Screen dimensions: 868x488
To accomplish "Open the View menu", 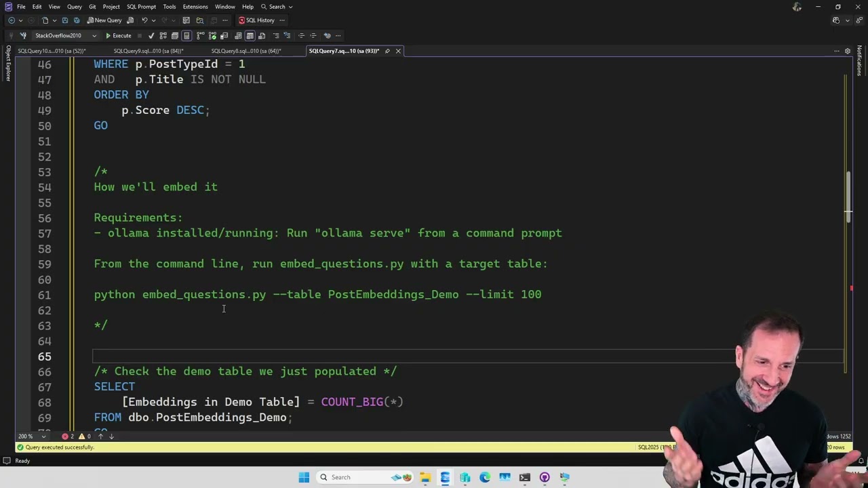I will click(x=54, y=7).
